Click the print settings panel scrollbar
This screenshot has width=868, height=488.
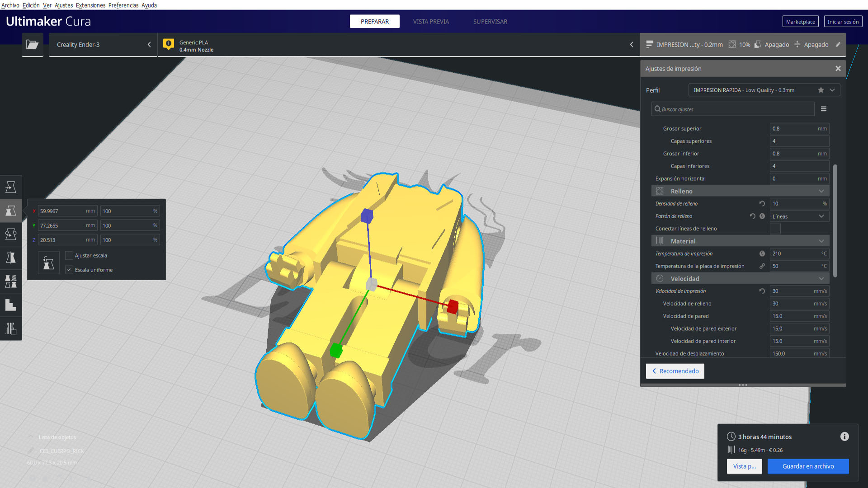tap(835, 221)
